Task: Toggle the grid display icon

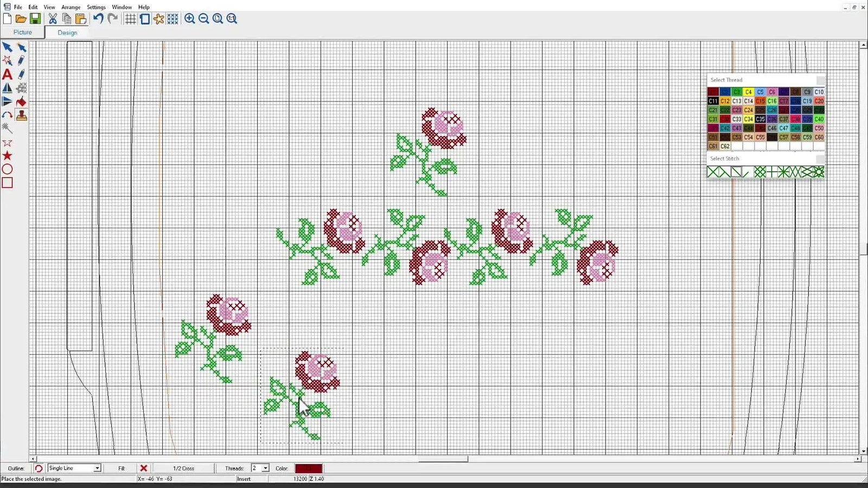Action: click(x=131, y=19)
